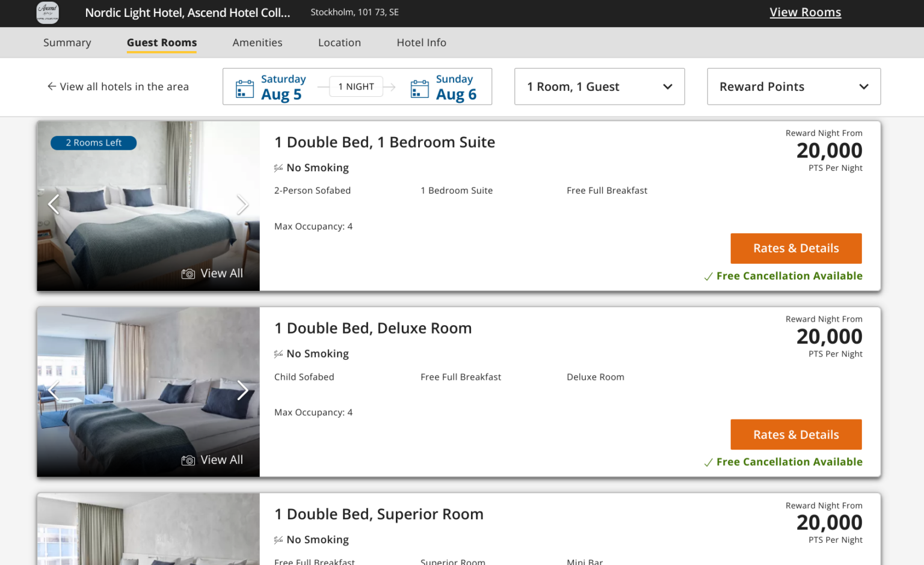This screenshot has width=924, height=565.
Task: Show previous photo of 1 Bedroom Suite
Action: [x=54, y=205]
